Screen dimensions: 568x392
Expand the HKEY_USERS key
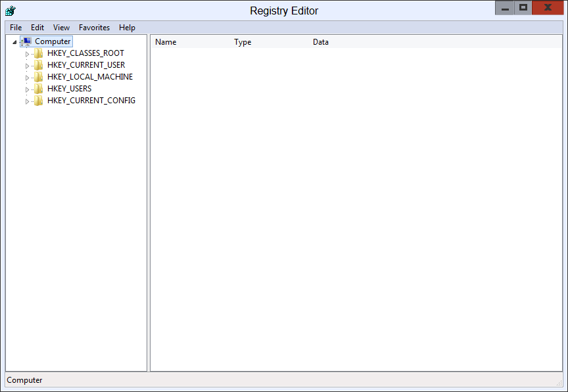click(x=27, y=89)
